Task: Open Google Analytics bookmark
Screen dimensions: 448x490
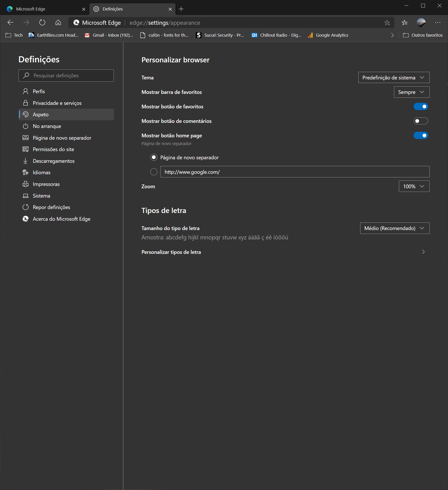Action: [x=328, y=35]
